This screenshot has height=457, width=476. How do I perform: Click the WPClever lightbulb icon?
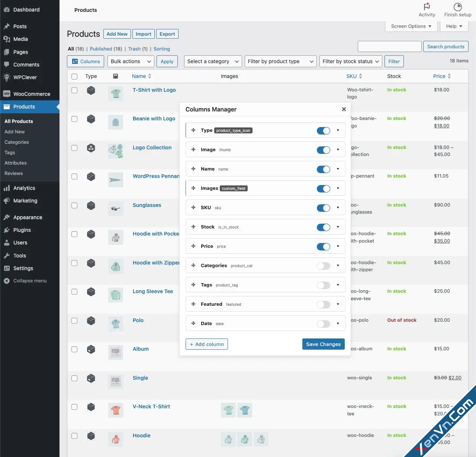tap(7, 77)
